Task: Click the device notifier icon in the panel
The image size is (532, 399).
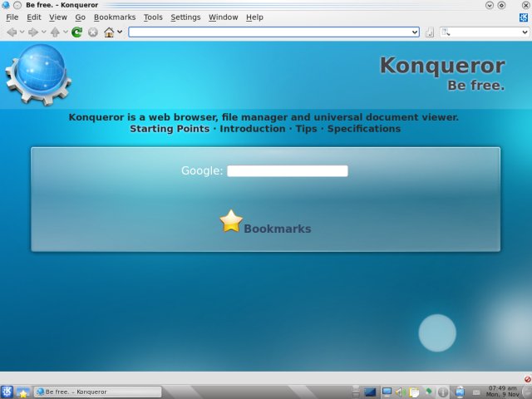Action: pos(460,392)
